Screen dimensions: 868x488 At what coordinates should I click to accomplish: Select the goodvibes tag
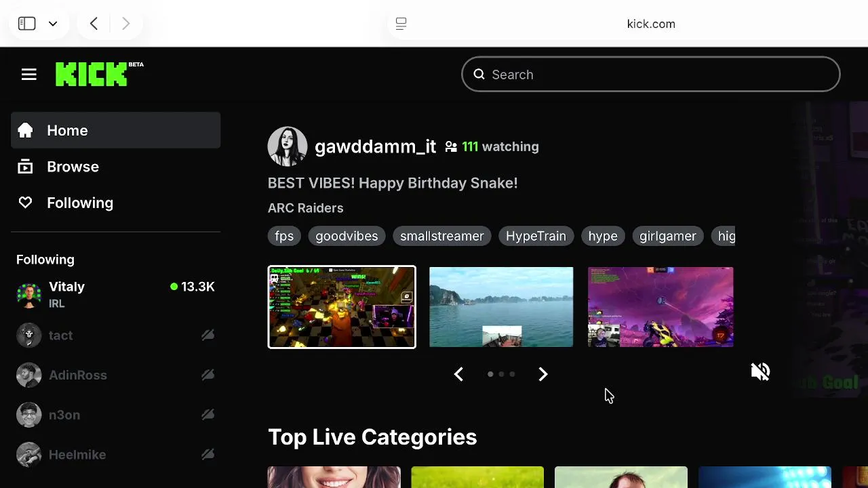347,236
